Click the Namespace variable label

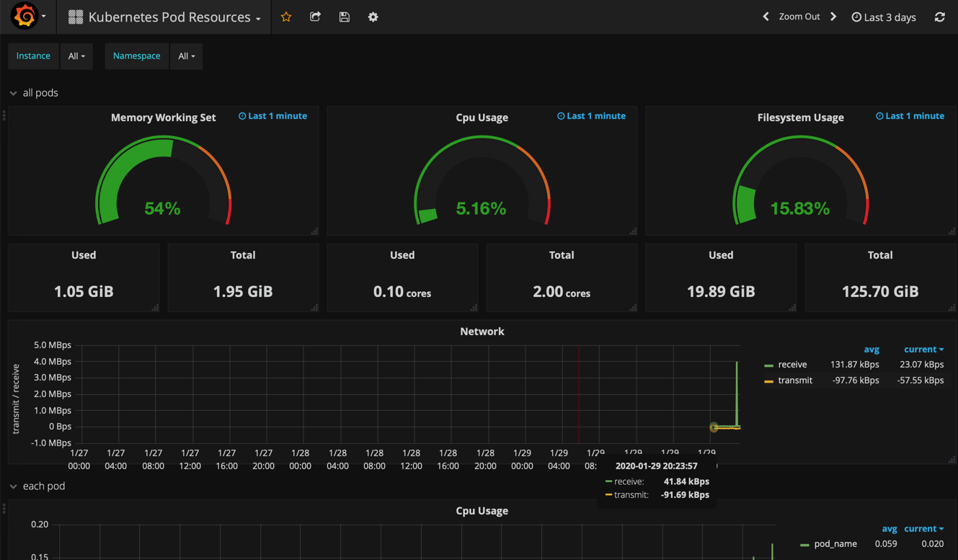pos(136,56)
